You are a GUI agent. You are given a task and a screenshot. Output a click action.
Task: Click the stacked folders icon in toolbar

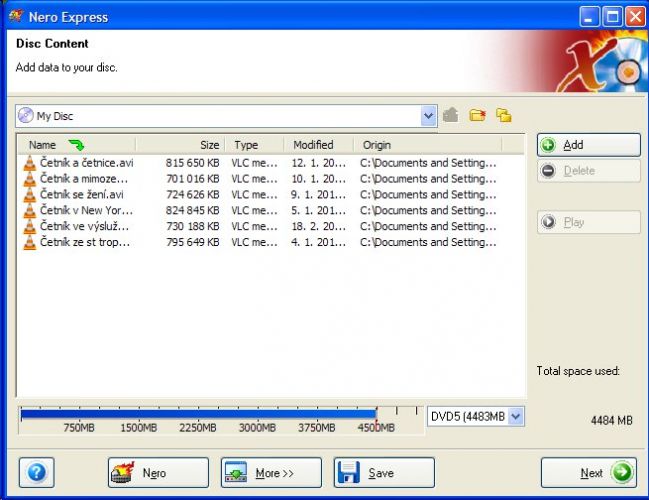tap(504, 115)
